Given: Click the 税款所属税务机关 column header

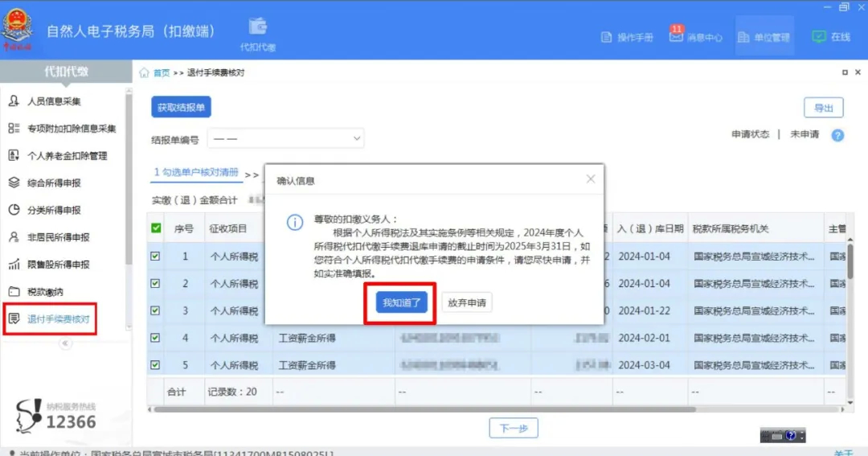Looking at the screenshot, I should point(730,228).
